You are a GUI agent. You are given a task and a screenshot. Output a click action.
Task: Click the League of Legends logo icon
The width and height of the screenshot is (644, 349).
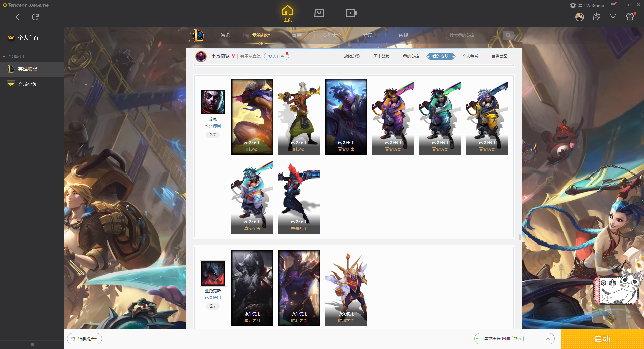198,35
